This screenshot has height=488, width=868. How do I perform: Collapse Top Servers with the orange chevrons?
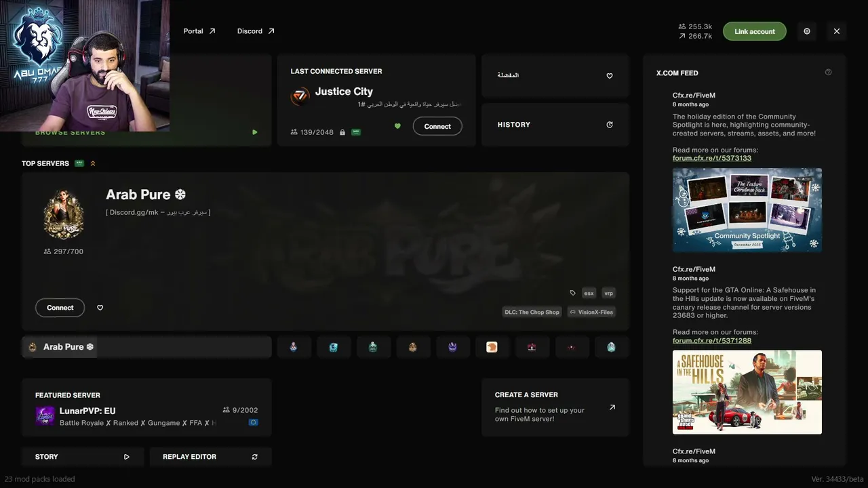pyautogui.click(x=93, y=163)
